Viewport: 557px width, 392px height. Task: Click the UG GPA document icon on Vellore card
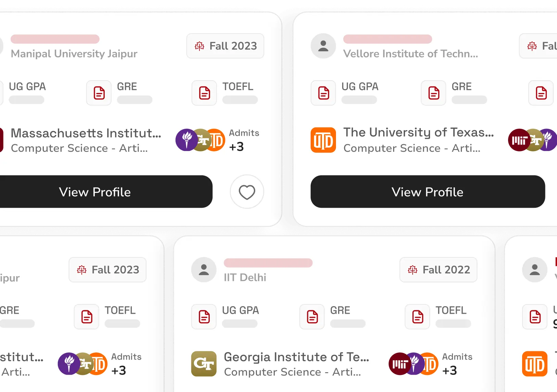(x=323, y=93)
